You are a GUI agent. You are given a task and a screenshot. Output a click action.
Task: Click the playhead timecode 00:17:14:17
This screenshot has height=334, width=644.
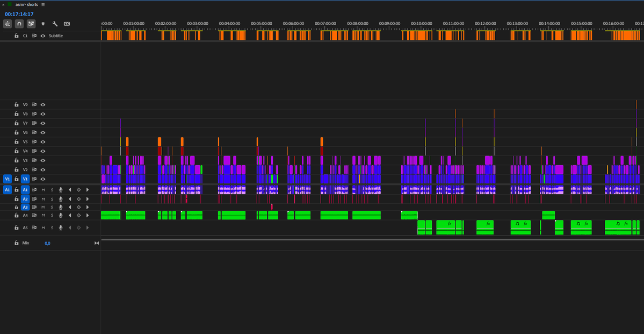(19, 14)
